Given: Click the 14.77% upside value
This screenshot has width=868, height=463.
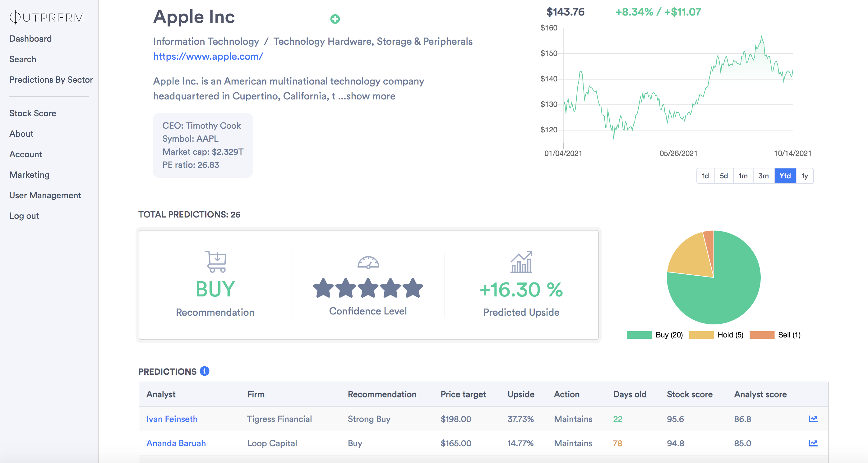Looking at the screenshot, I should coord(521,443).
